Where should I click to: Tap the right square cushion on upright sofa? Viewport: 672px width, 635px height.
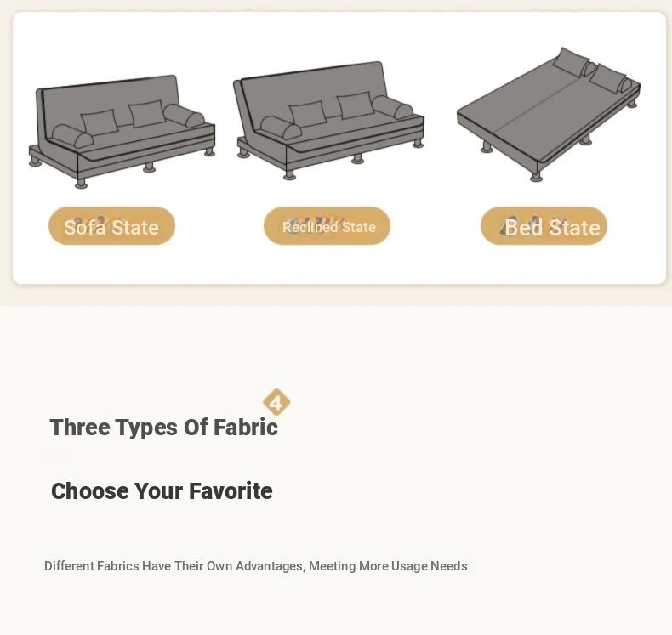click(x=147, y=113)
